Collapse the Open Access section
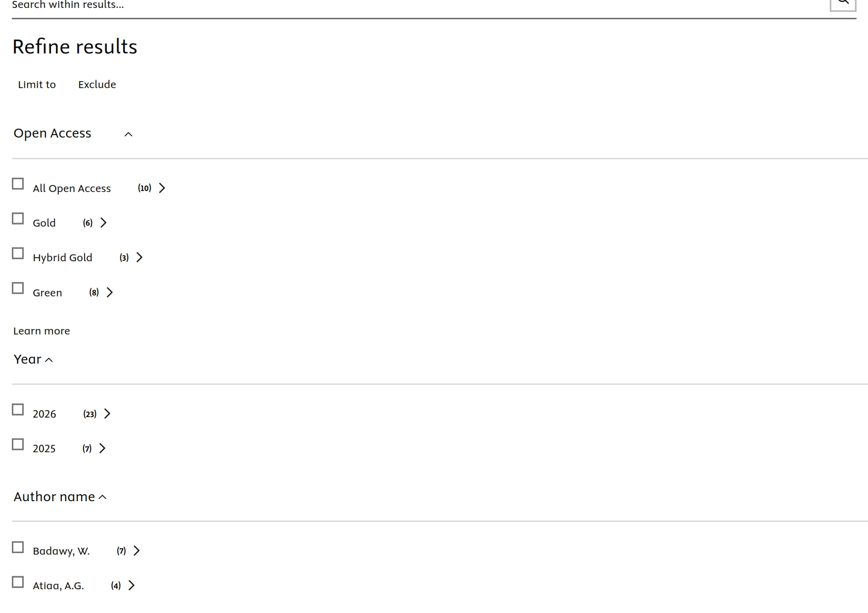The height and width of the screenshot is (613, 868). (x=128, y=134)
